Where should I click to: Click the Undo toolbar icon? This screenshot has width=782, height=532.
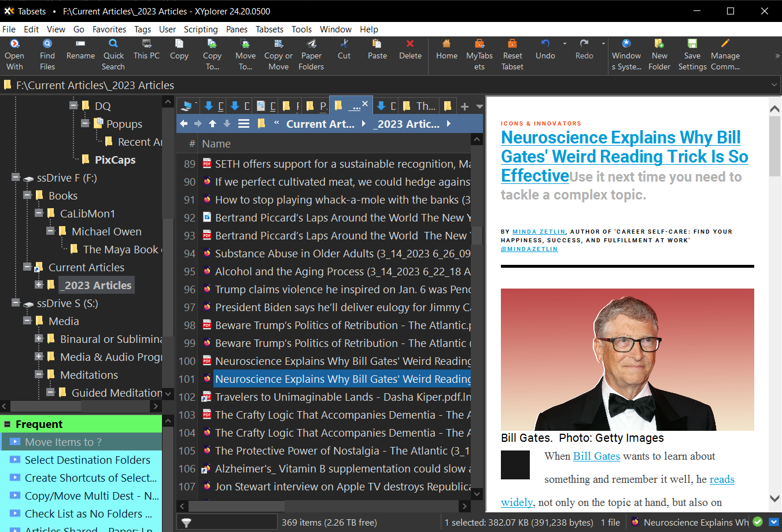click(x=545, y=43)
